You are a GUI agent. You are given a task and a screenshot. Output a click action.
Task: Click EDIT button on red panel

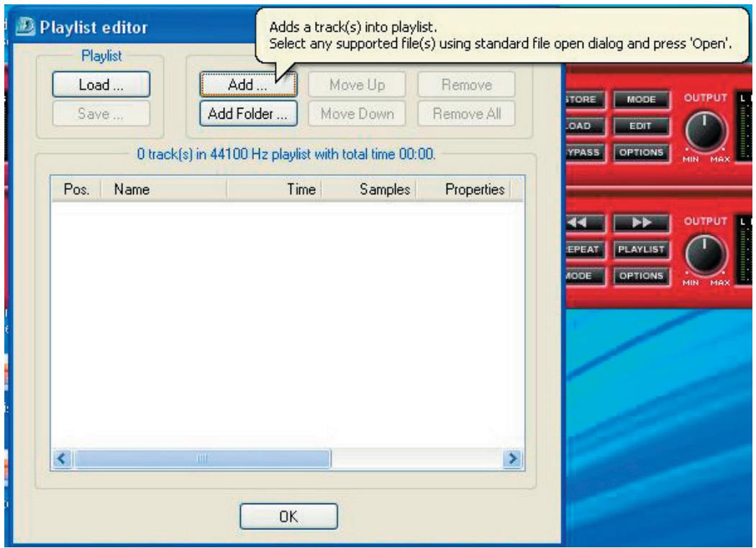coord(641,126)
